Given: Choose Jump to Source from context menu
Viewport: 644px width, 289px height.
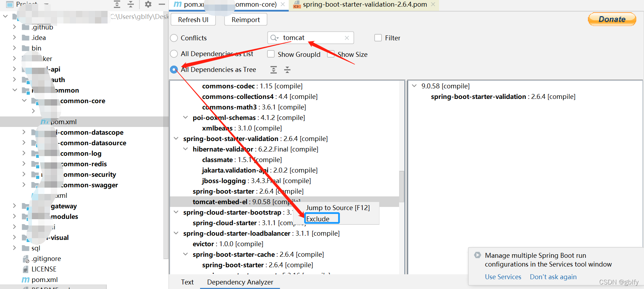Looking at the screenshot, I should coord(338,208).
